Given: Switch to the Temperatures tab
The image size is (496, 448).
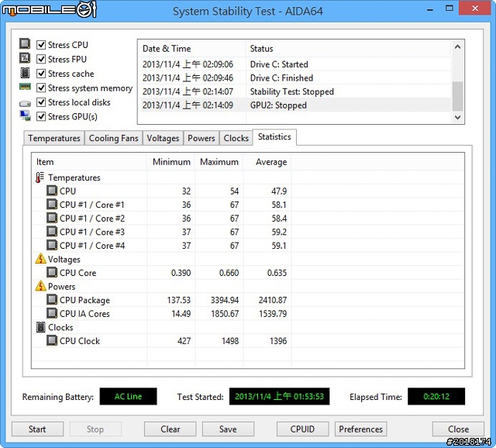Looking at the screenshot, I should point(54,138).
